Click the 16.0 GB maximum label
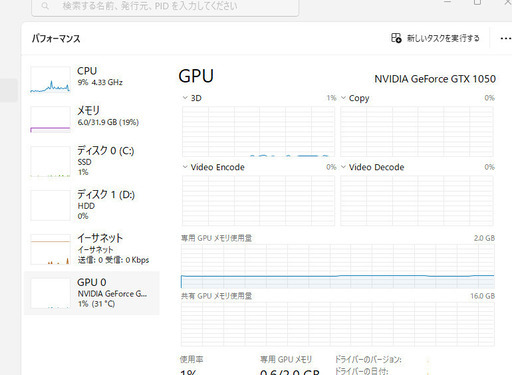Screen dimensions: 512x375 coord(483,296)
